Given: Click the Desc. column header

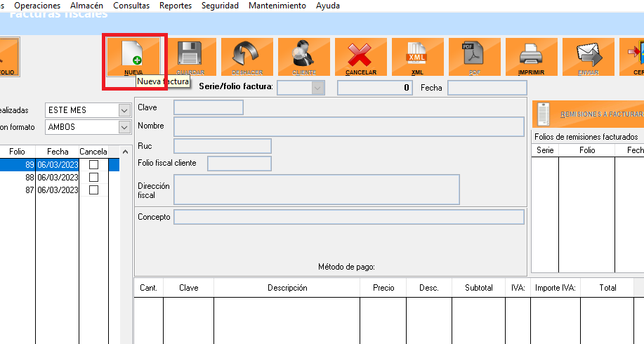Looking at the screenshot, I should pyautogui.click(x=429, y=288).
